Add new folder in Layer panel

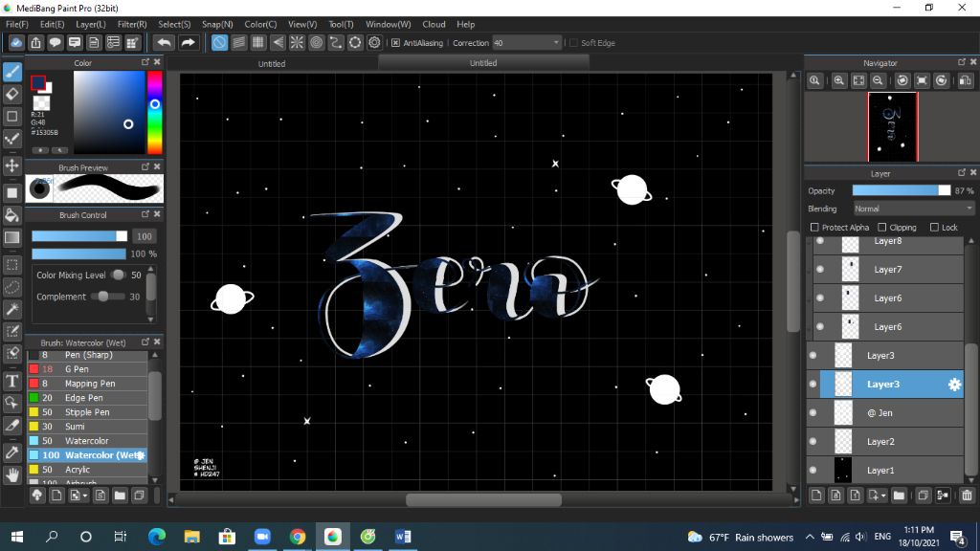(899, 496)
